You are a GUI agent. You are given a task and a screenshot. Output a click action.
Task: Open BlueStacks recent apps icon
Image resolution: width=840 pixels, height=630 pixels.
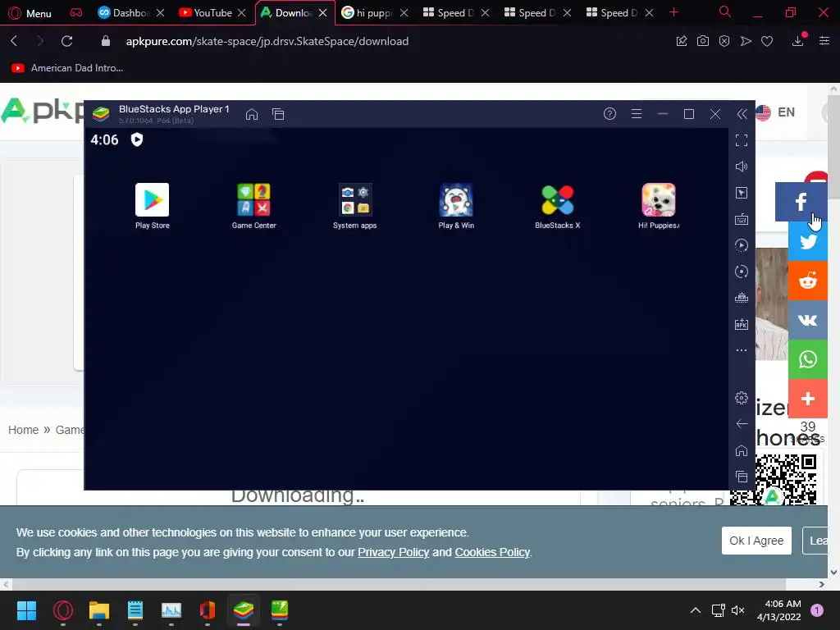click(x=742, y=477)
